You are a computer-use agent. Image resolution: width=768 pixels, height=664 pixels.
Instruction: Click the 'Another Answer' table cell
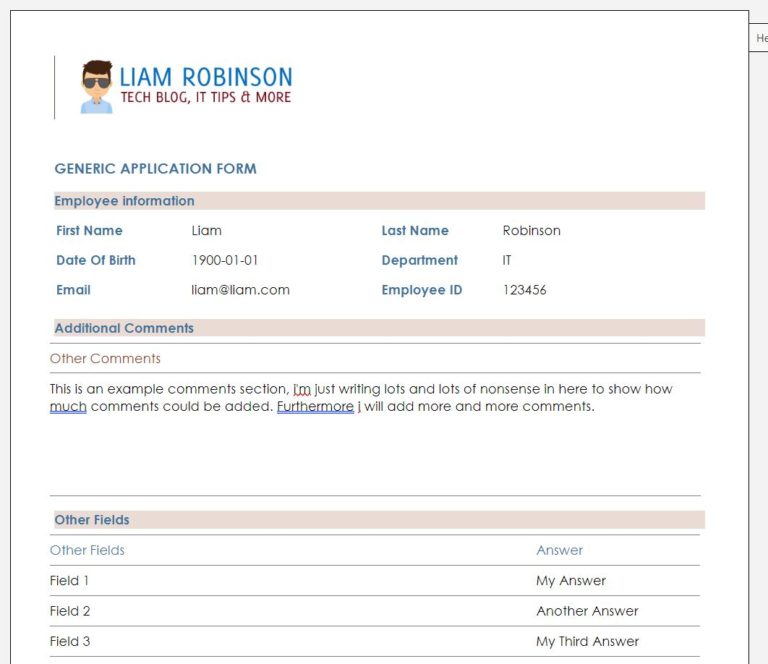[587, 611]
